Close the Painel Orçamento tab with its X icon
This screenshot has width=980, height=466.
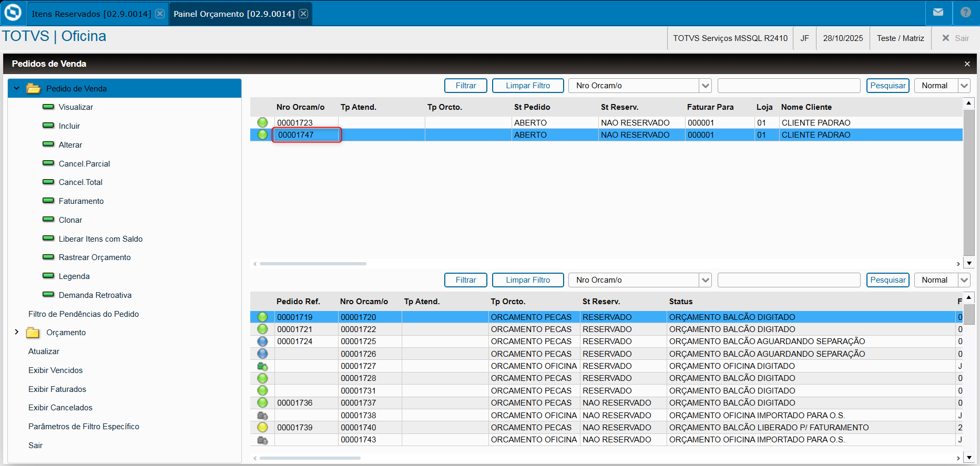point(303,14)
